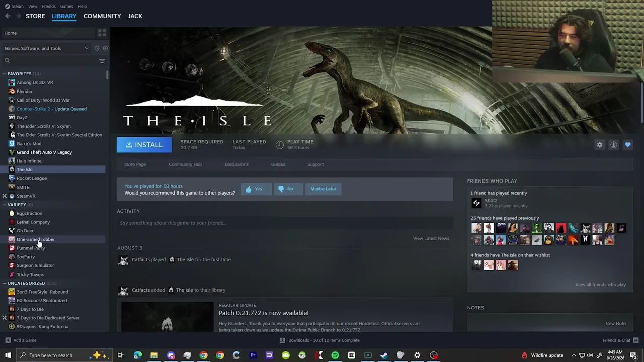Open File Explorer from the taskbar
The height and width of the screenshot is (362, 644).
pyautogui.click(x=154, y=355)
